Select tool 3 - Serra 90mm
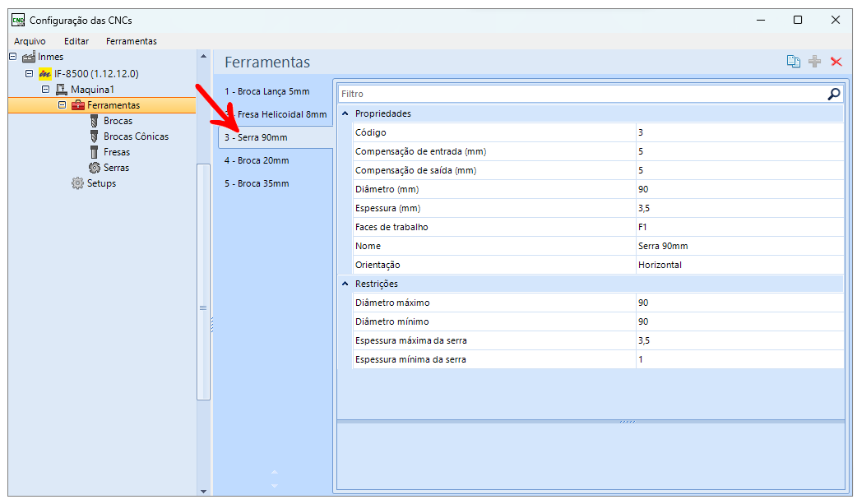The height and width of the screenshot is (504, 857). click(256, 137)
